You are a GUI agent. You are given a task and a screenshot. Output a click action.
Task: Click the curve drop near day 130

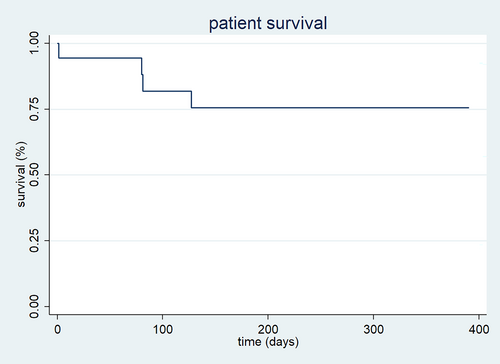click(191, 99)
